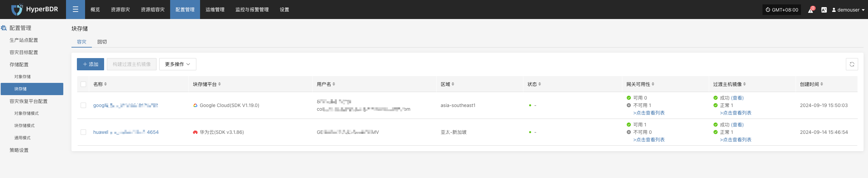
Task: Check the Google Cloud row checkbox
Action: [x=83, y=105]
